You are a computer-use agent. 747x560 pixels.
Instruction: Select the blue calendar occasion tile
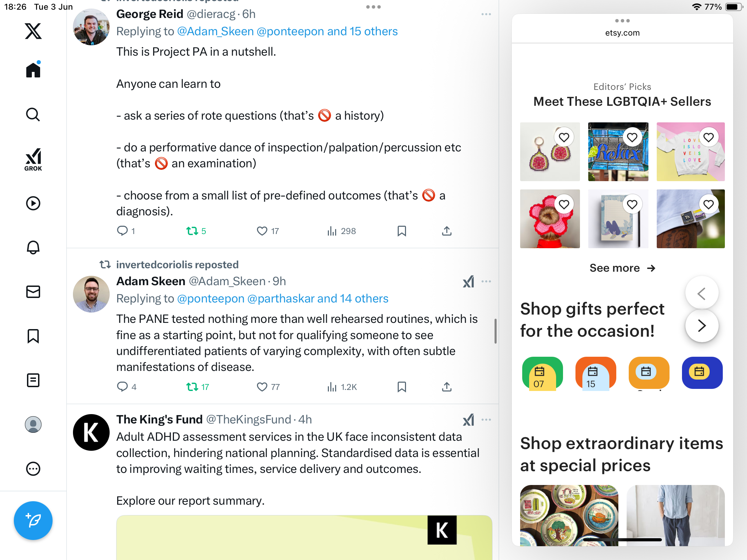pos(702,373)
